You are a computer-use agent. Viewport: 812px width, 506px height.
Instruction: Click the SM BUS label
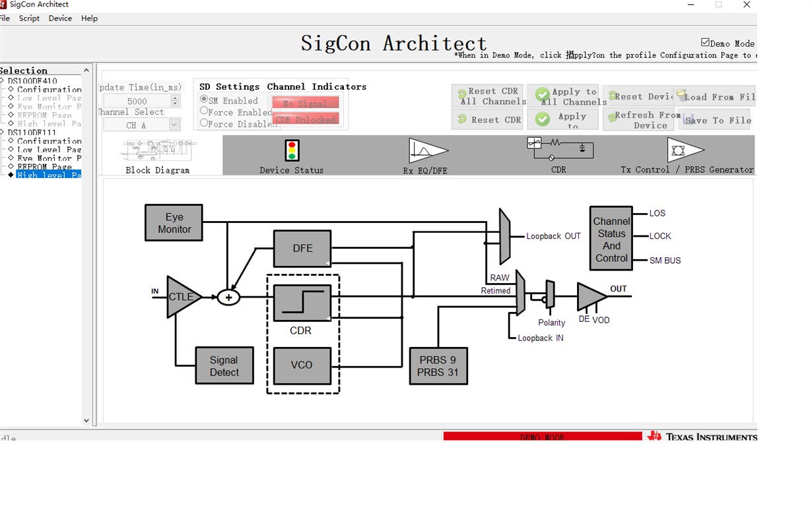pyautogui.click(x=665, y=261)
